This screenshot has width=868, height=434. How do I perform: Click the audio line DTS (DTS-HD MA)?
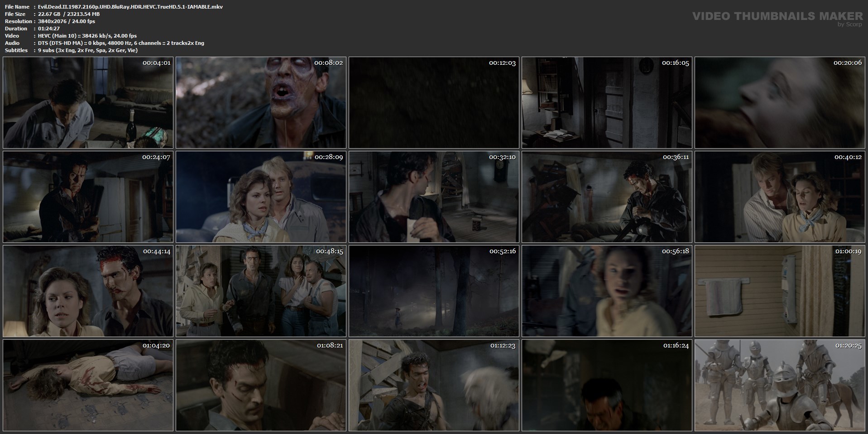[121, 43]
